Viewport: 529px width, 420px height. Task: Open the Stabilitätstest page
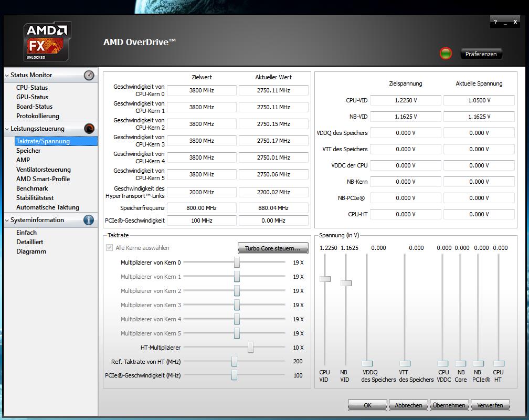[35, 198]
